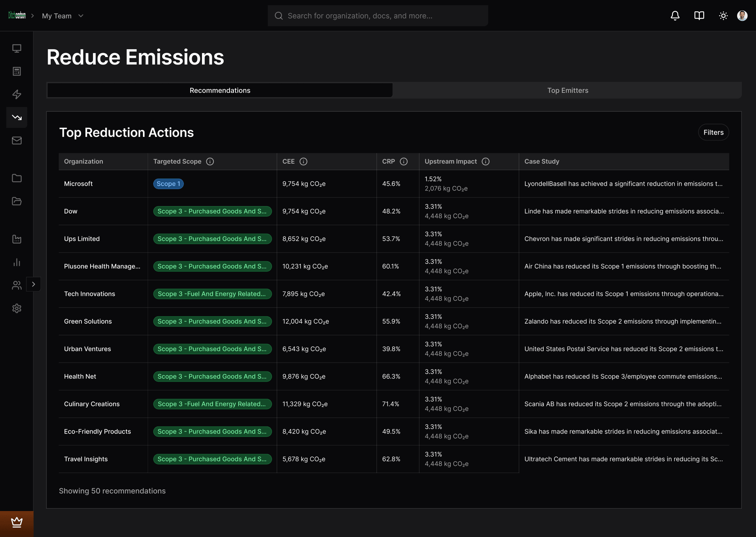Open the mail envelope sidebar icon

coord(17,140)
